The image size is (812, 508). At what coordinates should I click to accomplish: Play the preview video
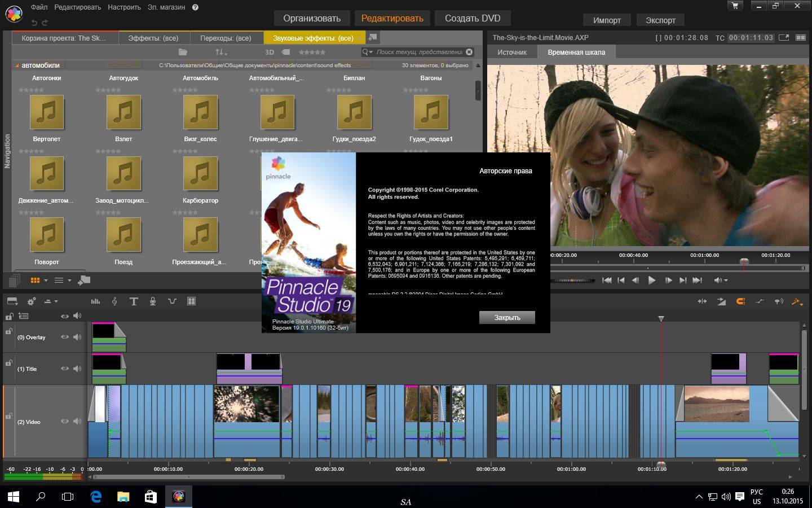pyautogui.click(x=651, y=280)
